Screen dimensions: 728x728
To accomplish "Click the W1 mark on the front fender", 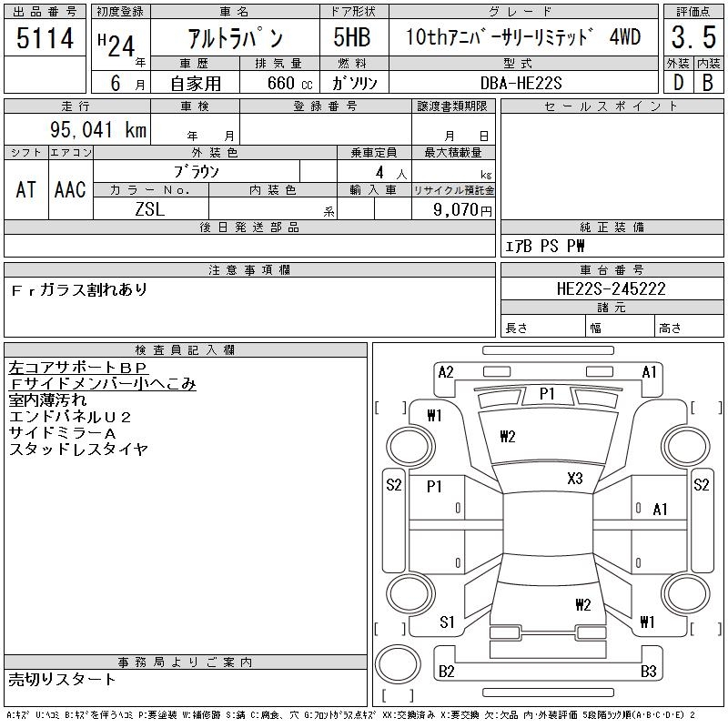I will click(435, 415).
